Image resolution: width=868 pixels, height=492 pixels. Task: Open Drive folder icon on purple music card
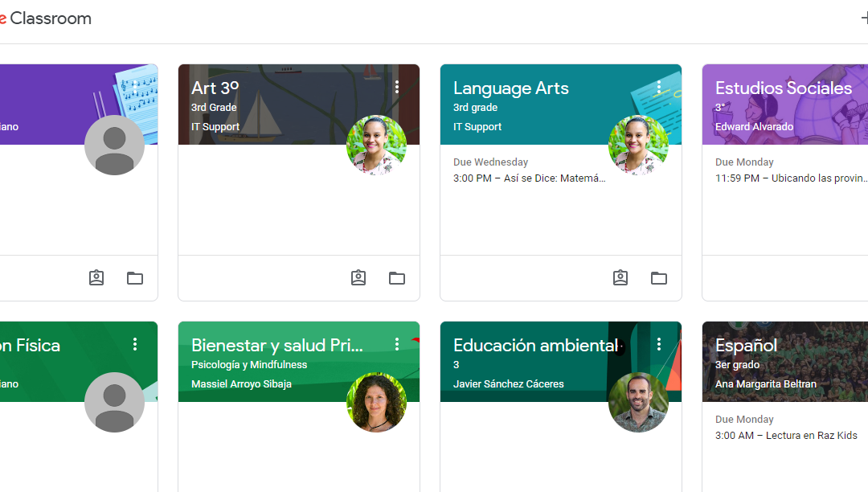pyautogui.click(x=135, y=278)
